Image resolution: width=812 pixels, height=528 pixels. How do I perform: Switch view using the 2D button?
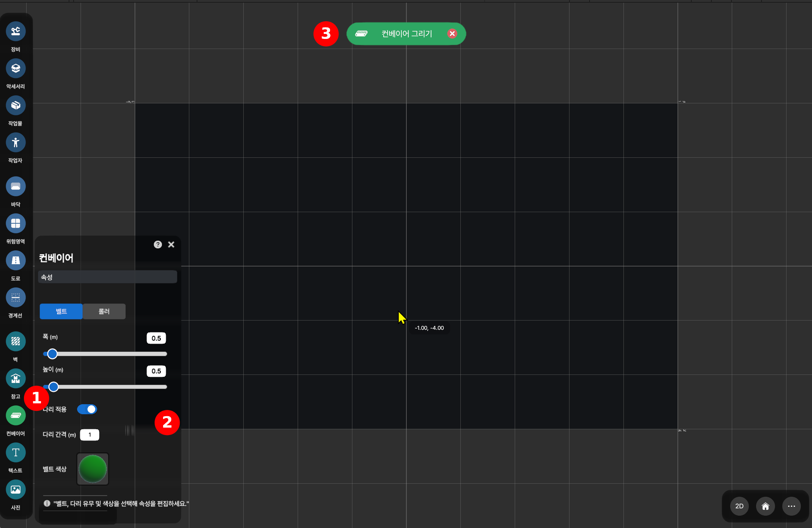(x=739, y=506)
